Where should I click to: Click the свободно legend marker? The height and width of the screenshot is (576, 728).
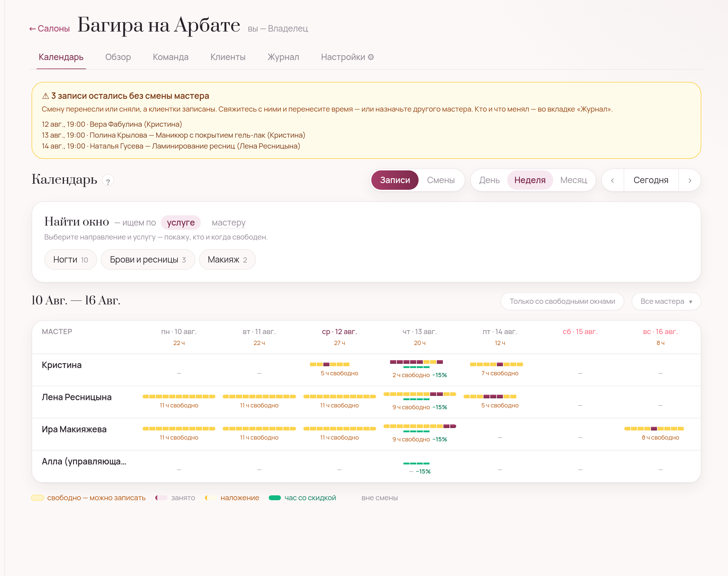[37, 498]
